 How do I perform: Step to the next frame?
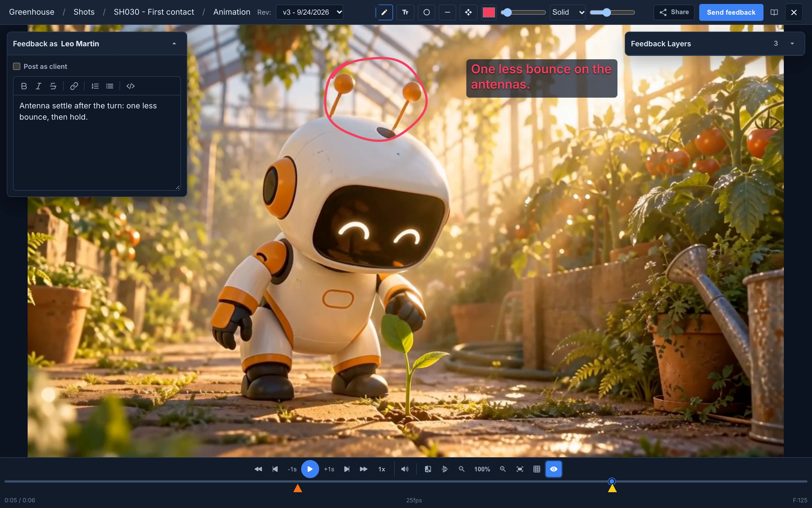click(x=347, y=469)
